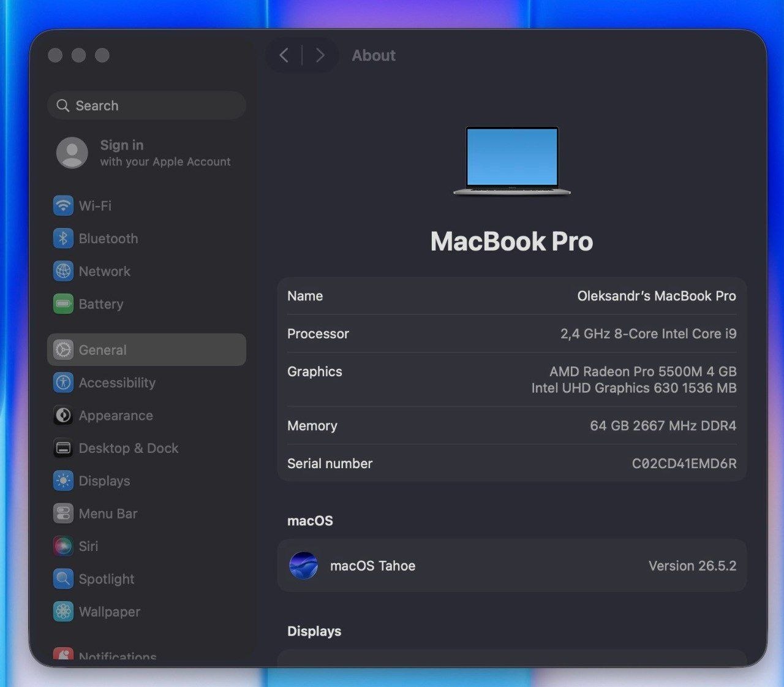The image size is (784, 687).
Task: Close the System Settings window
Action: pos(55,55)
